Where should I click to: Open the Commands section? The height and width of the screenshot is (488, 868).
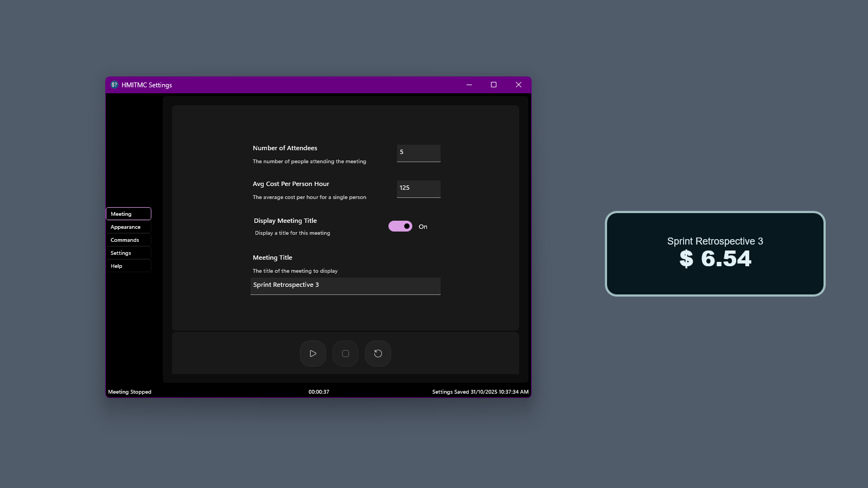128,240
